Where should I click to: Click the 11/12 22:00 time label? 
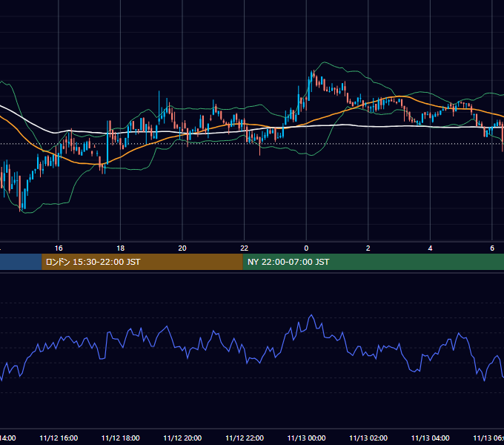(245, 438)
